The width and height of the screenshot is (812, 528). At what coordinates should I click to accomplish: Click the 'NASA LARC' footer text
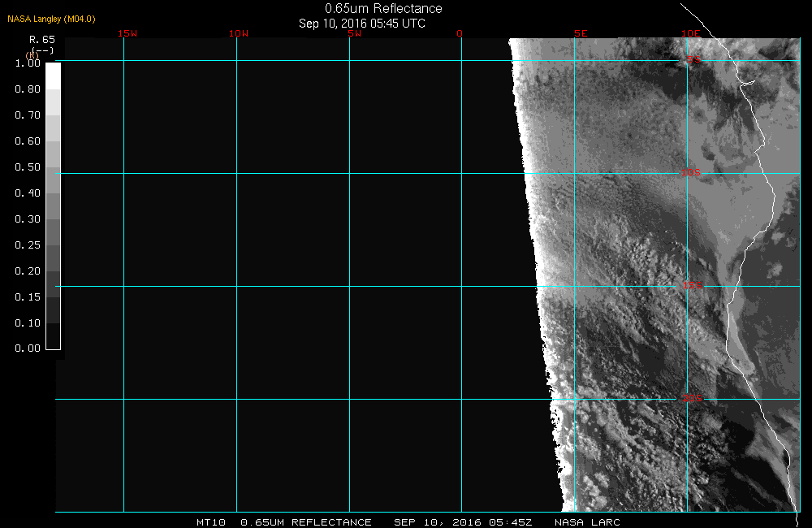pyautogui.click(x=587, y=522)
